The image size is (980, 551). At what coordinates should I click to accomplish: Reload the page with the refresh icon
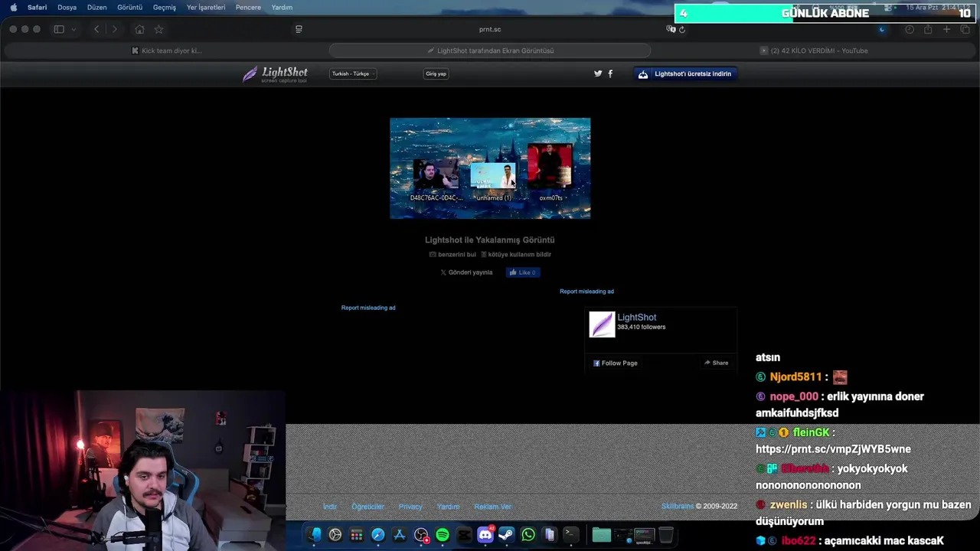point(681,29)
